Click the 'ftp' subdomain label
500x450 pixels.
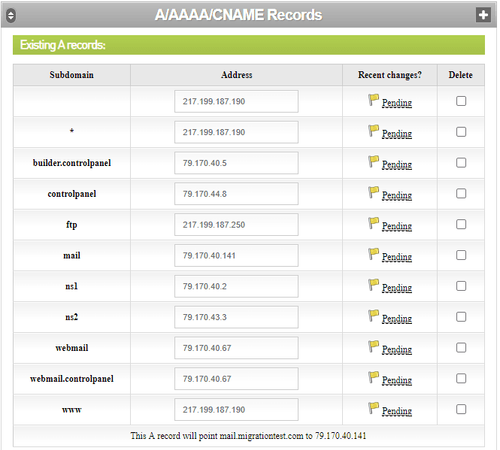coord(72,225)
